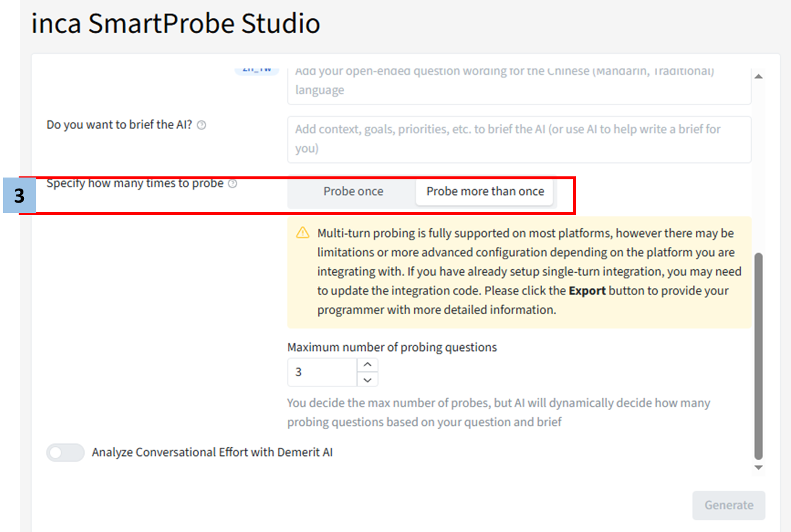This screenshot has height=532, width=791.
Task: Click the maximum probing questions number field
Action: (322, 372)
